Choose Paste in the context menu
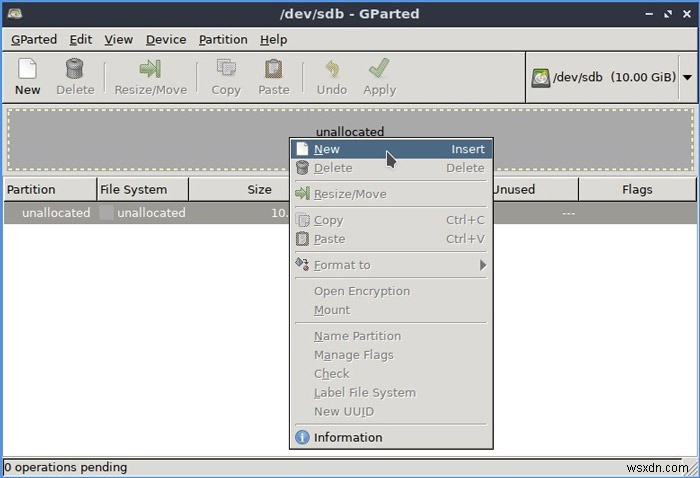Image resolution: width=700 pixels, height=478 pixels. pos(391,239)
